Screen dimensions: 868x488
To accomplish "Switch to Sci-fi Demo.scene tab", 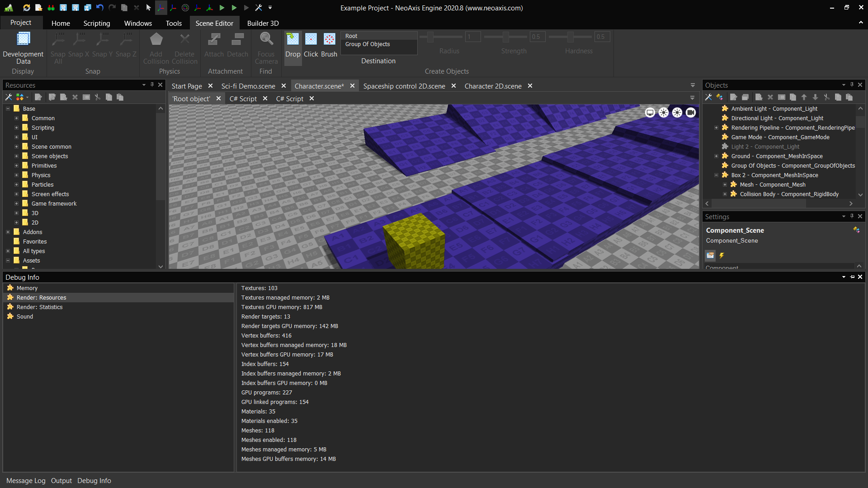I will [x=248, y=86].
